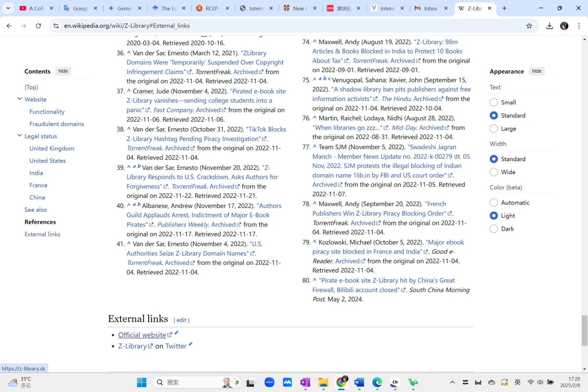Select Small text size
This screenshot has width=588, height=392.
(x=494, y=102)
